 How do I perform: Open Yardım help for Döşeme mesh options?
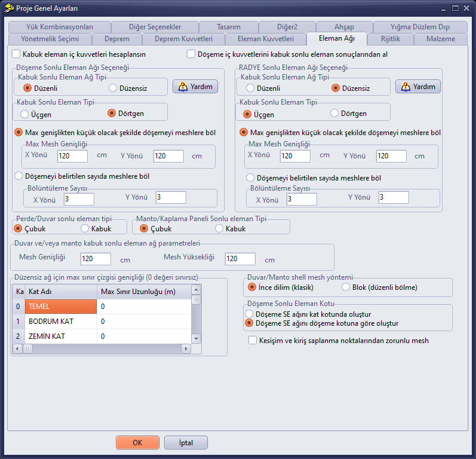[195, 87]
